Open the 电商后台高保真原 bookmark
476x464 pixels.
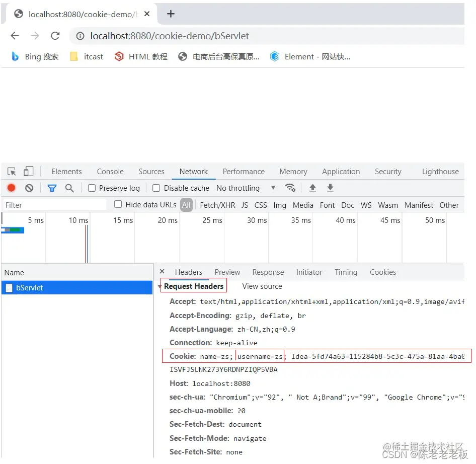click(x=219, y=56)
